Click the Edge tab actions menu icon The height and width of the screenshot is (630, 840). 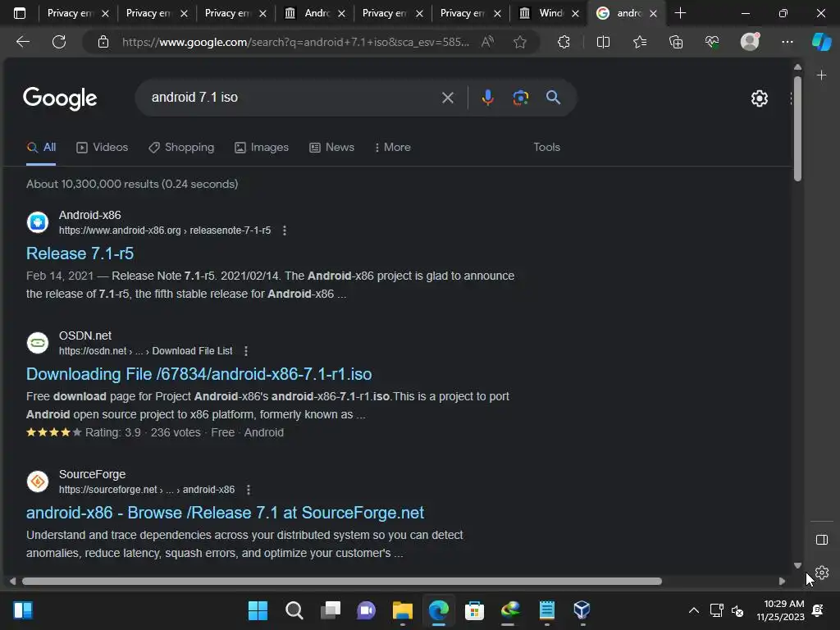(x=20, y=13)
